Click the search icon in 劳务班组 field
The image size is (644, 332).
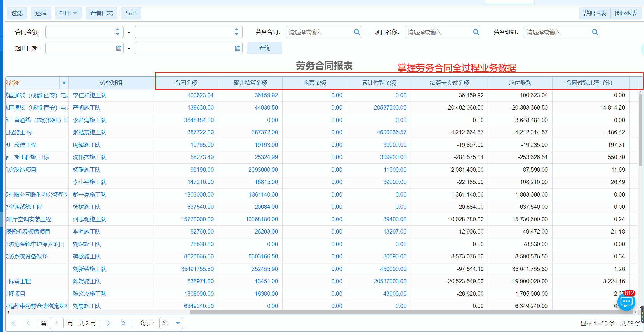[595, 32]
